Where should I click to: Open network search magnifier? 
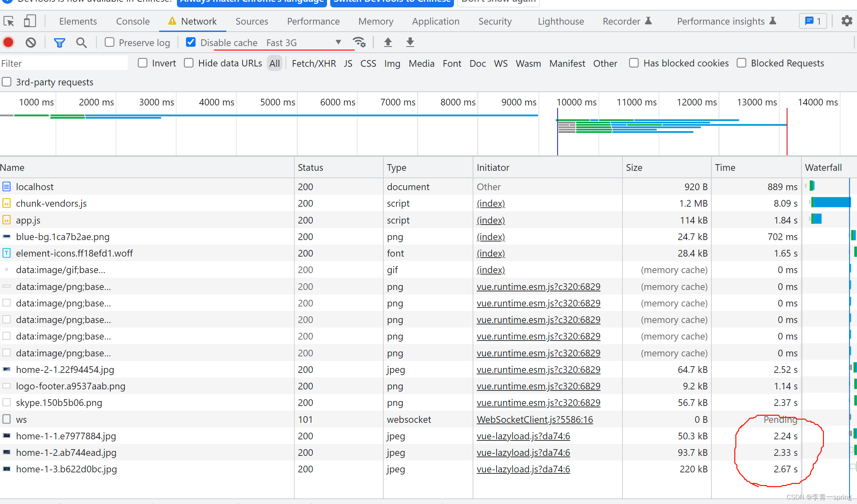81,43
